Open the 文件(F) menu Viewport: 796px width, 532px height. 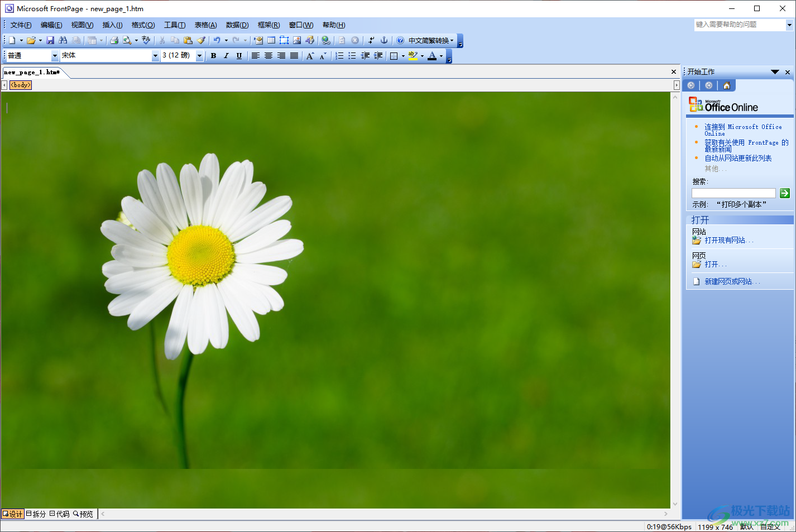[x=21, y=25]
